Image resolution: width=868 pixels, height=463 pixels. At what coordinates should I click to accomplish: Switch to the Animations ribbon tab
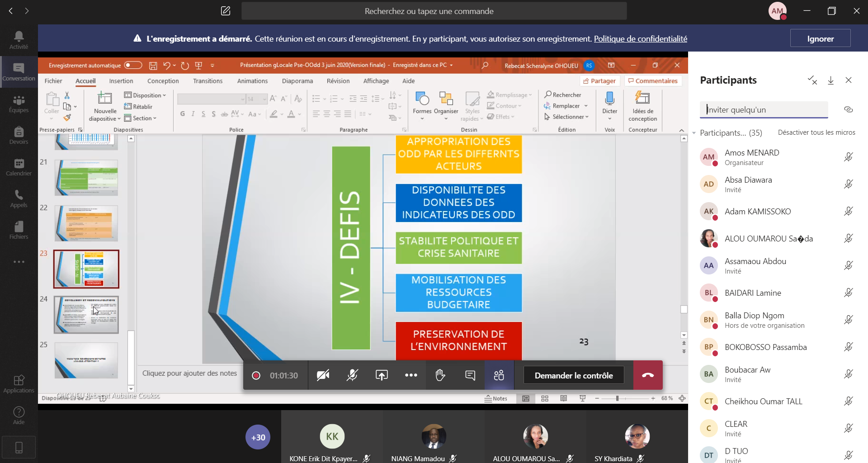(x=253, y=81)
